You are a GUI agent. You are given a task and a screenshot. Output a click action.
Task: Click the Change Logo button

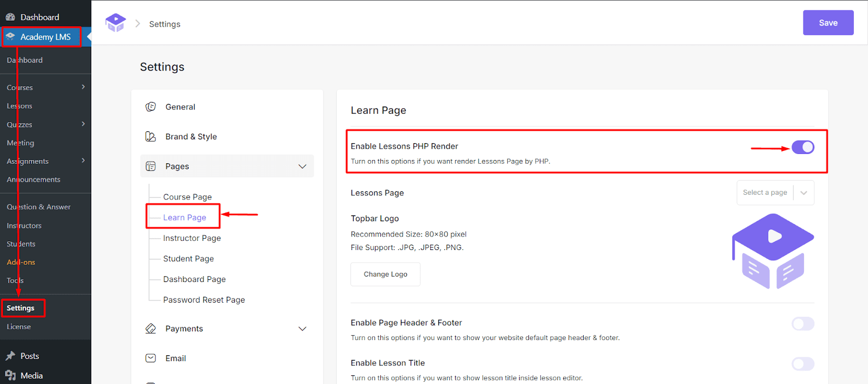click(x=385, y=274)
